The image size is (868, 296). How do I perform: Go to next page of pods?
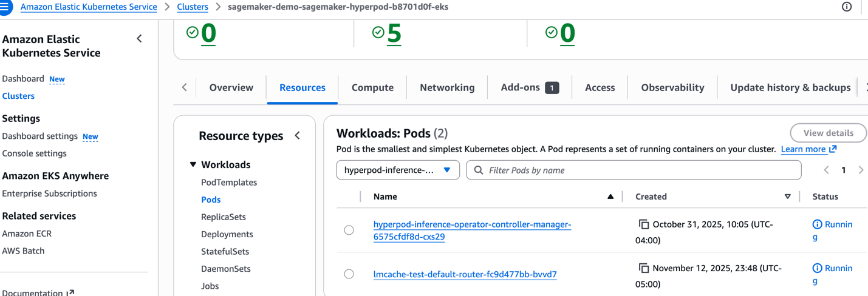tap(860, 170)
